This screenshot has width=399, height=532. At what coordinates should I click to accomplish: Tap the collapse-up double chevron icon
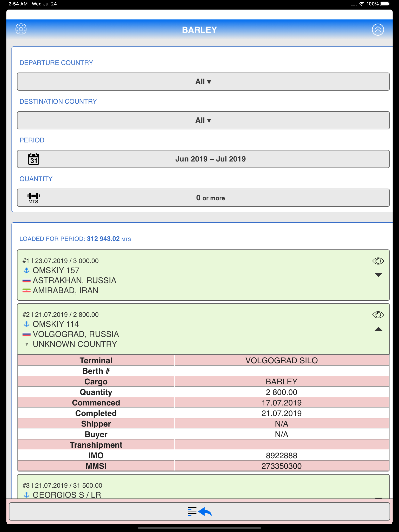378,30
